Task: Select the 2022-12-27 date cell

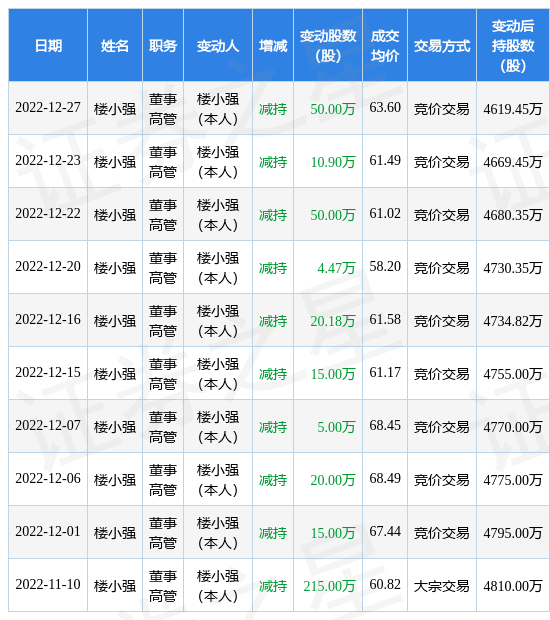Action: [x=48, y=108]
